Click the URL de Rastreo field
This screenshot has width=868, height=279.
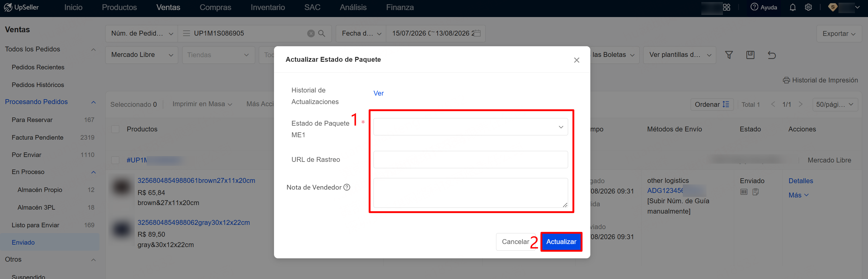[x=470, y=160]
